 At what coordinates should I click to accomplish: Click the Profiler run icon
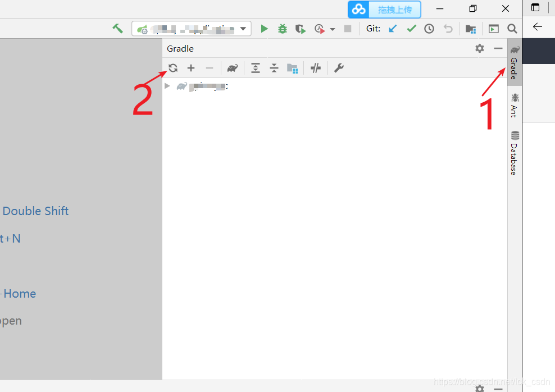click(x=320, y=29)
